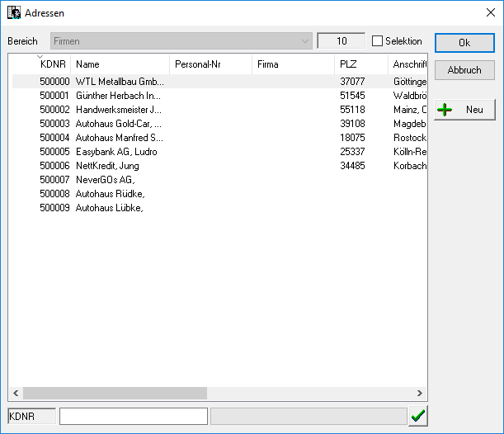The image size is (504, 434).
Task: Click the Korbach address cell
Action: (410, 166)
